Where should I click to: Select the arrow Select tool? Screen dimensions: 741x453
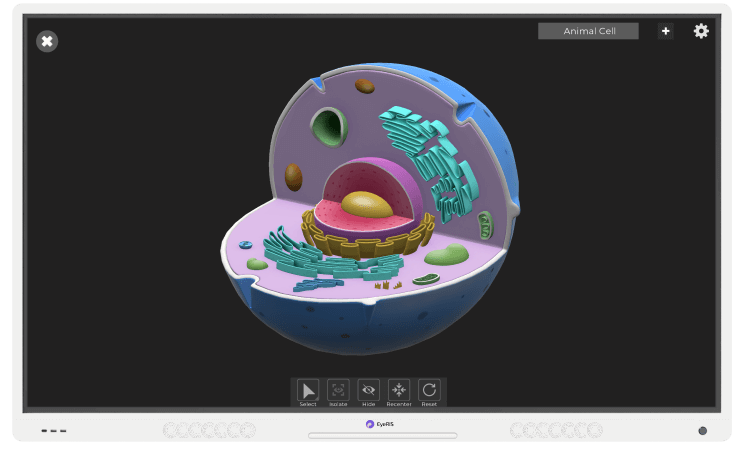[x=308, y=390]
